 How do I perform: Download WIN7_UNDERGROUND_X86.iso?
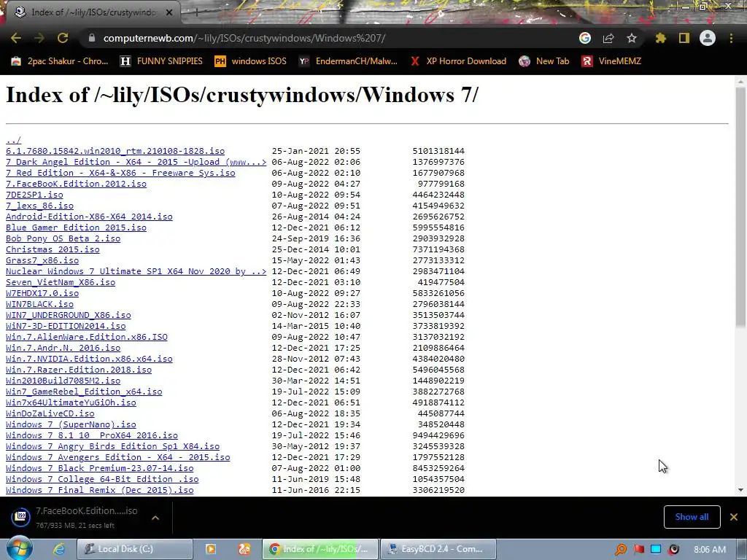68,315
